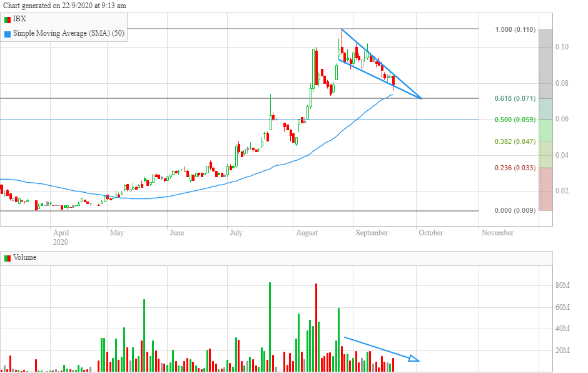Click the September axis label
Screen dimensions: 588x373
[x=372, y=233]
